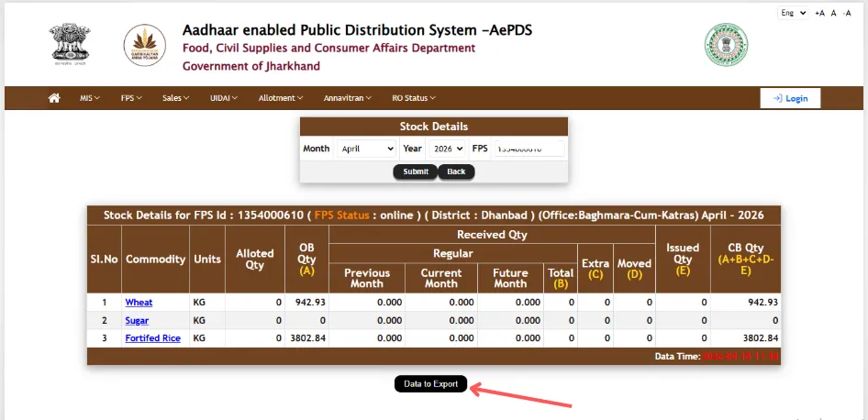Open the FPS menu in navbar

tap(131, 98)
